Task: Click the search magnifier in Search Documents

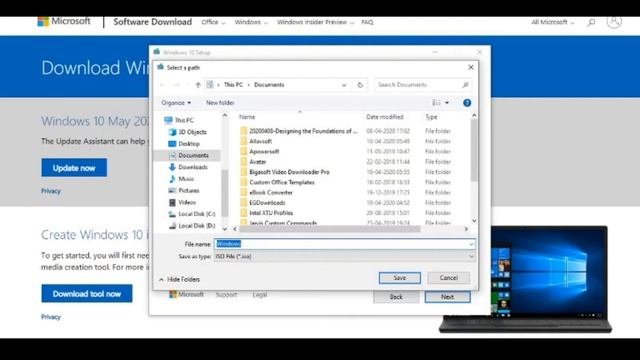Action: pyautogui.click(x=465, y=85)
